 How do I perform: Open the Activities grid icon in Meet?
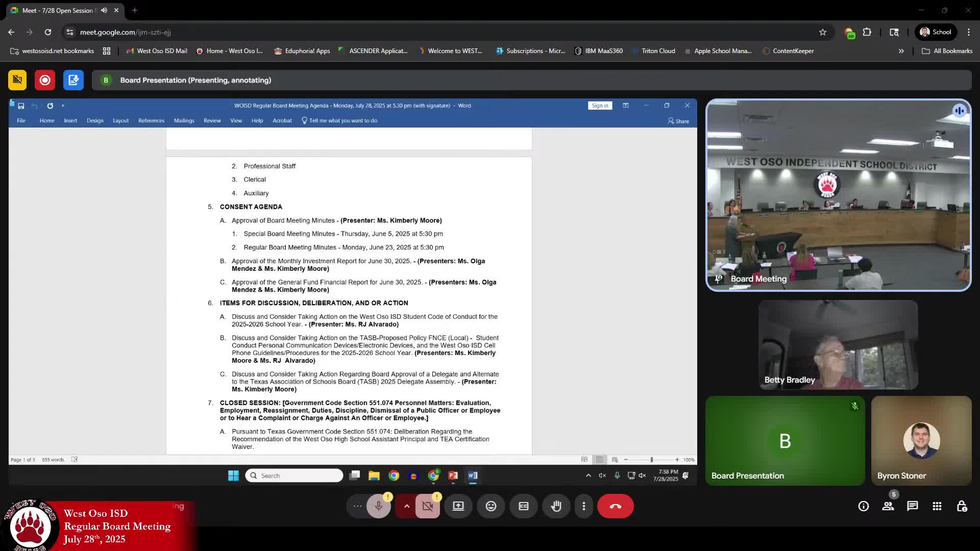(x=937, y=506)
